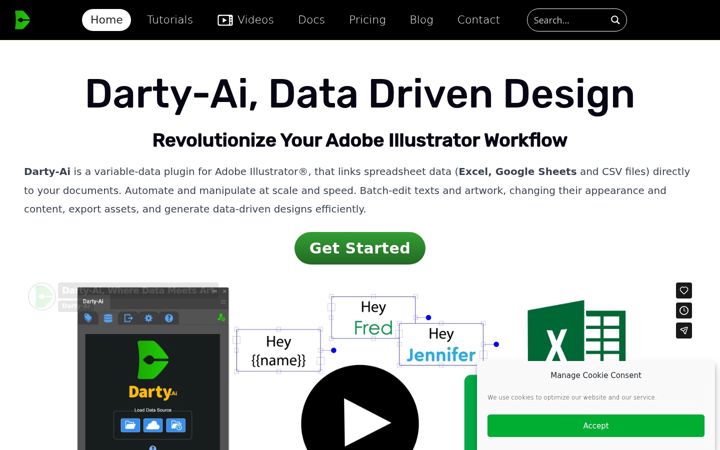
Task: Go to the Tutorials page
Action: tap(170, 20)
